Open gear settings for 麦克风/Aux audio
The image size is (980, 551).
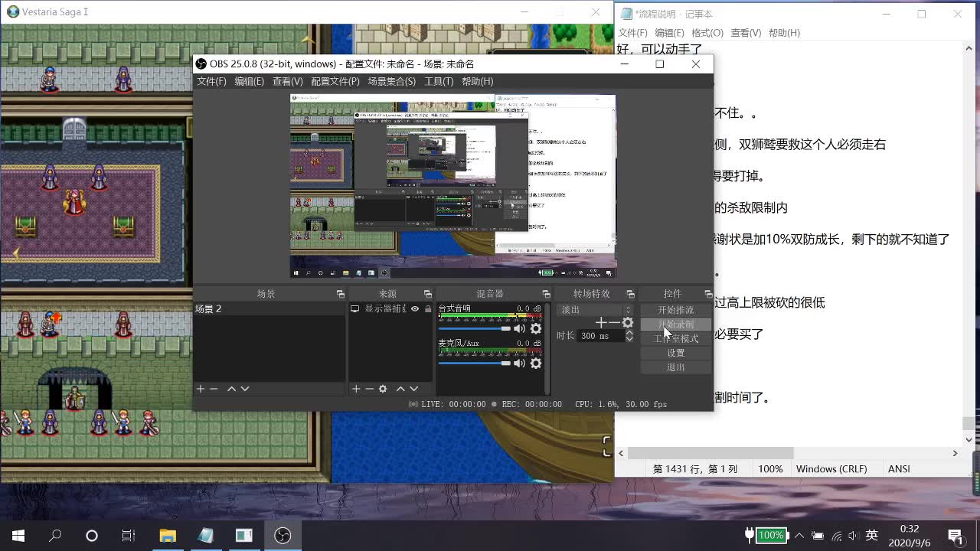pyautogui.click(x=536, y=364)
